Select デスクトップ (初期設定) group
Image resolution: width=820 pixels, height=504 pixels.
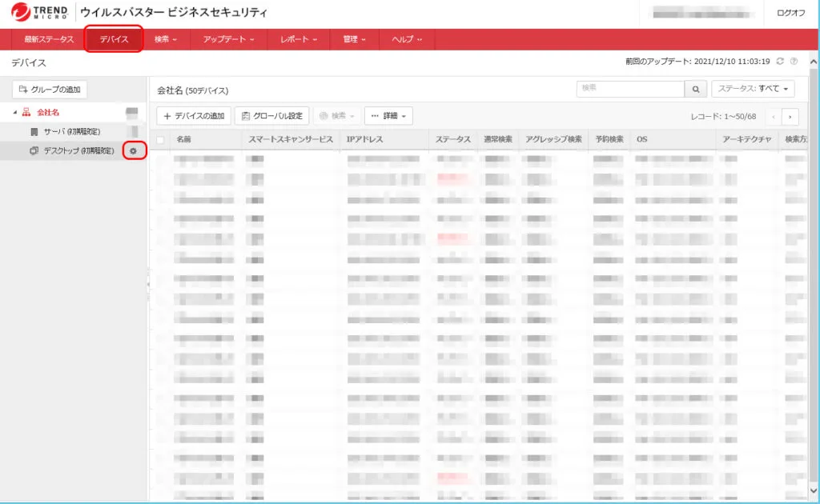[78, 150]
